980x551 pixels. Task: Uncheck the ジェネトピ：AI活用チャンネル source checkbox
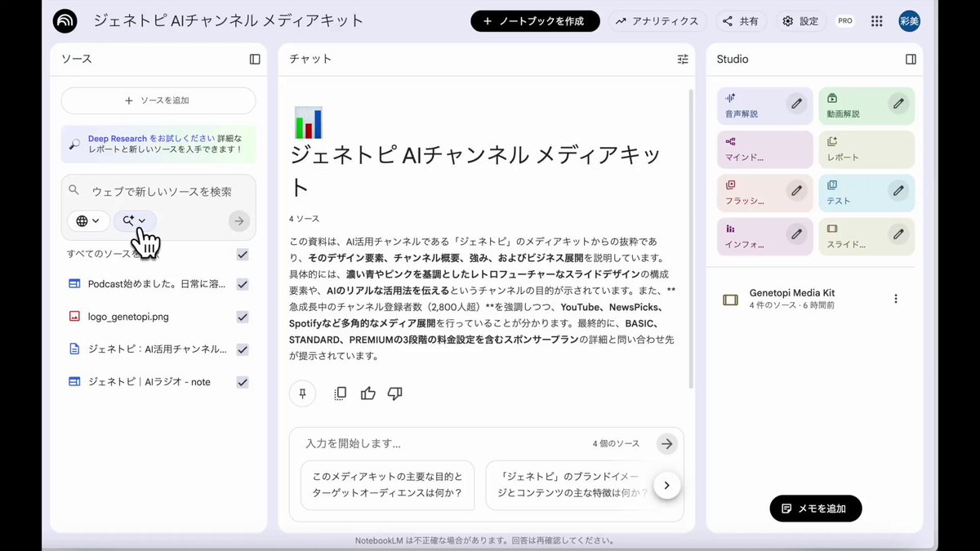point(243,349)
